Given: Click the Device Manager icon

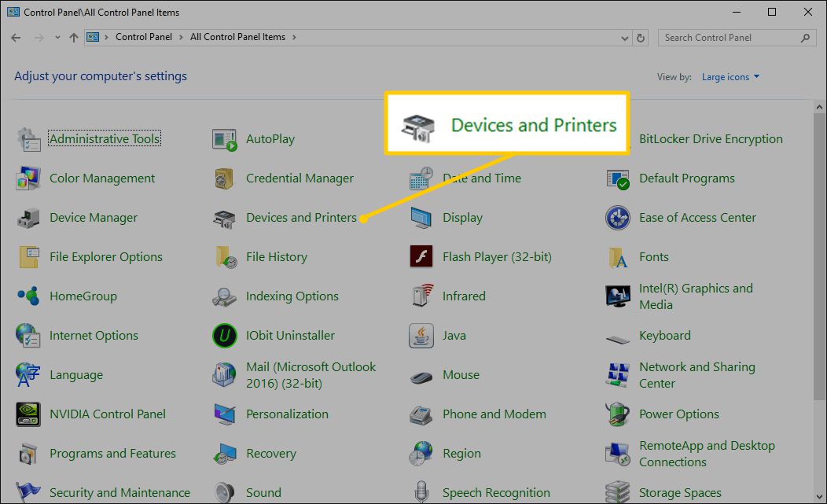Looking at the screenshot, I should pyautogui.click(x=28, y=218).
